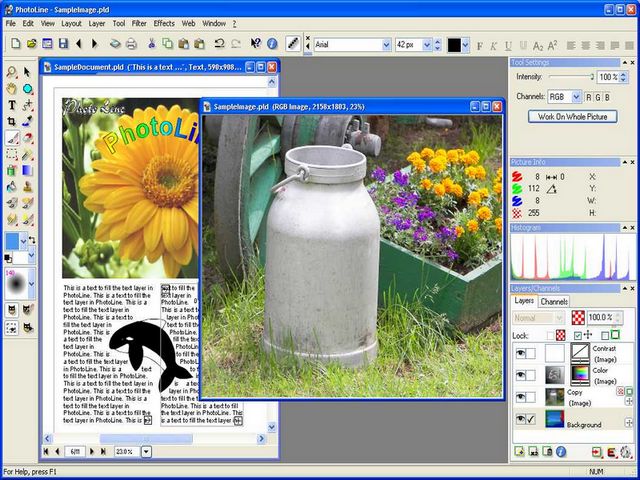This screenshot has height=480, width=640.
Task: Open the Channels RGB dropdown
Action: [x=576, y=97]
